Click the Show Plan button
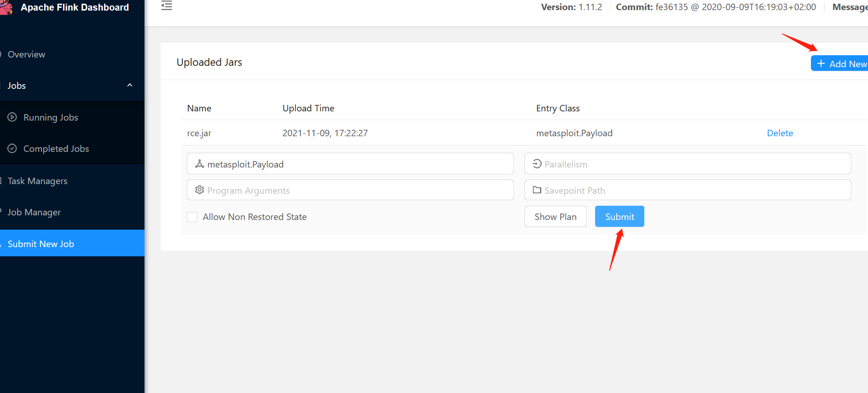Viewport: 868px width, 393px height. click(556, 216)
